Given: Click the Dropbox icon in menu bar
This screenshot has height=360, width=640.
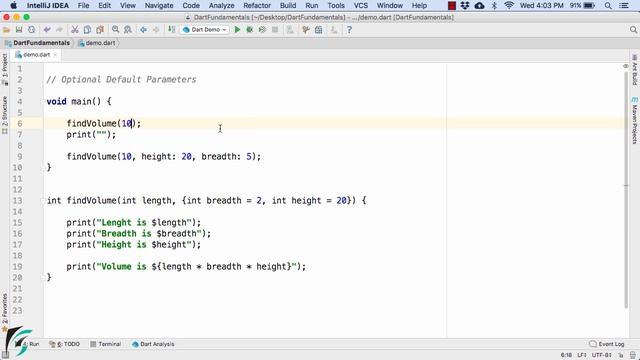Looking at the screenshot, I should click(x=465, y=6).
